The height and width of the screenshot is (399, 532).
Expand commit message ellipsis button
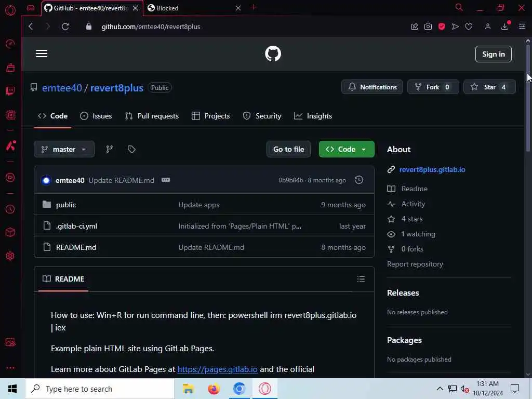pos(166,180)
